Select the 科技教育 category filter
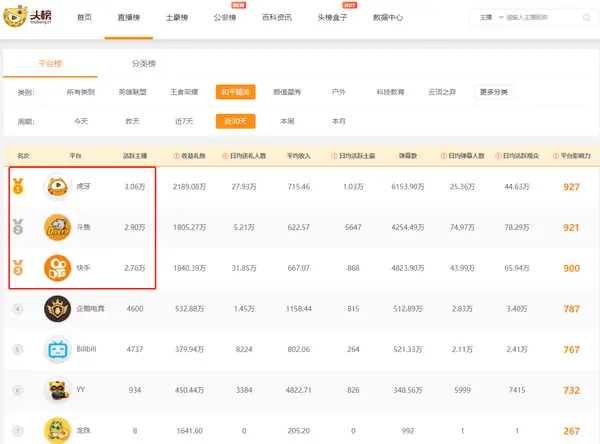This screenshot has width=600, height=444. [390, 92]
